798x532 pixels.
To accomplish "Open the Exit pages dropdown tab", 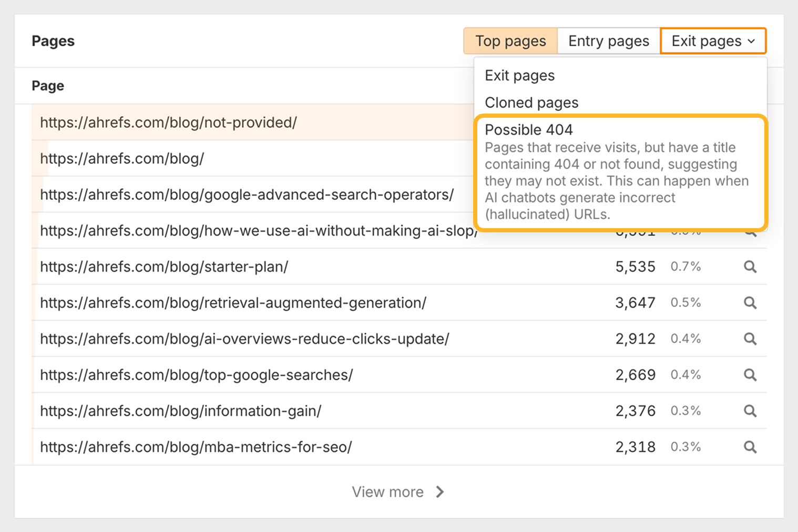I will click(x=713, y=41).
